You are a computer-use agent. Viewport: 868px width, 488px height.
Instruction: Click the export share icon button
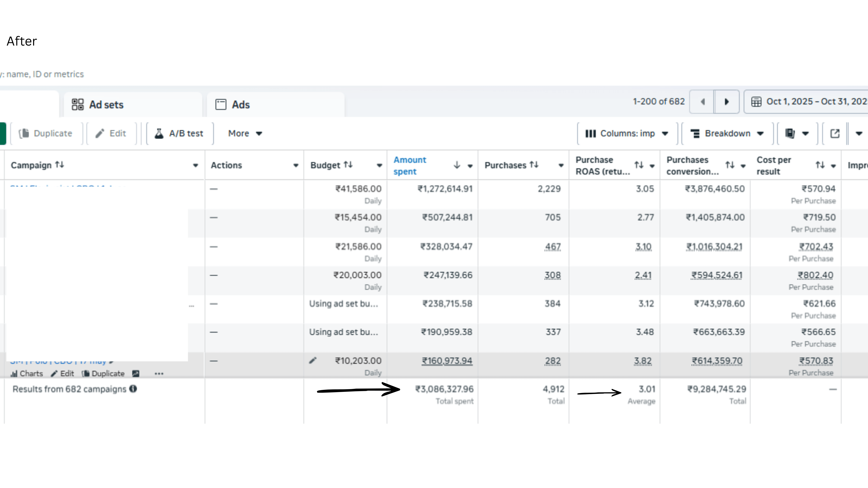click(835, 133)
